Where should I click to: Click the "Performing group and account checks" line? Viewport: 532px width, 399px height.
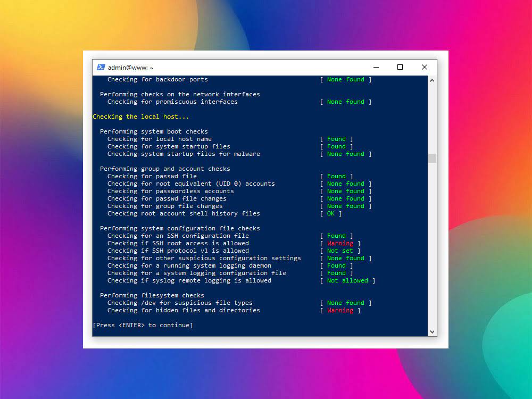[x=165, y=169]
